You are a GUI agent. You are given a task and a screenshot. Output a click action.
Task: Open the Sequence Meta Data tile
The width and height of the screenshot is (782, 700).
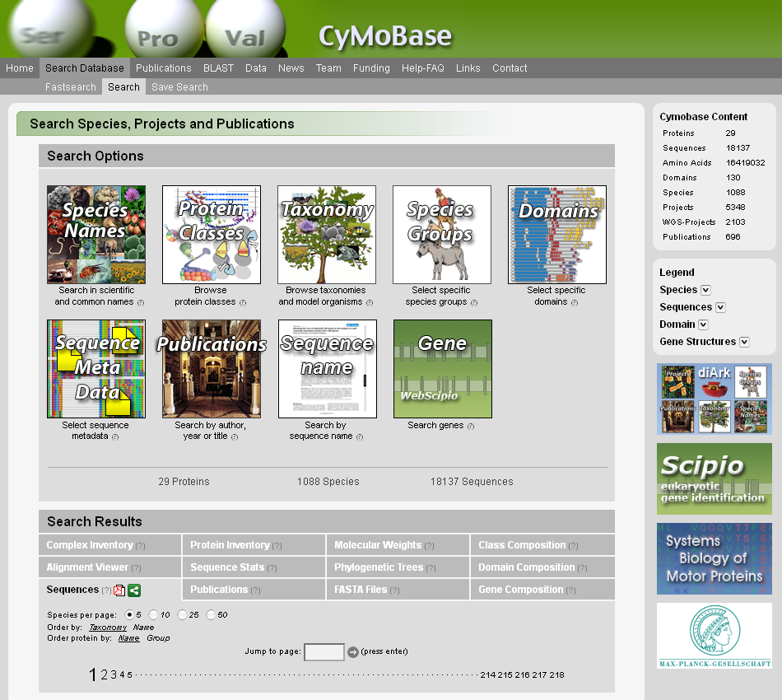tap(96, 369)
